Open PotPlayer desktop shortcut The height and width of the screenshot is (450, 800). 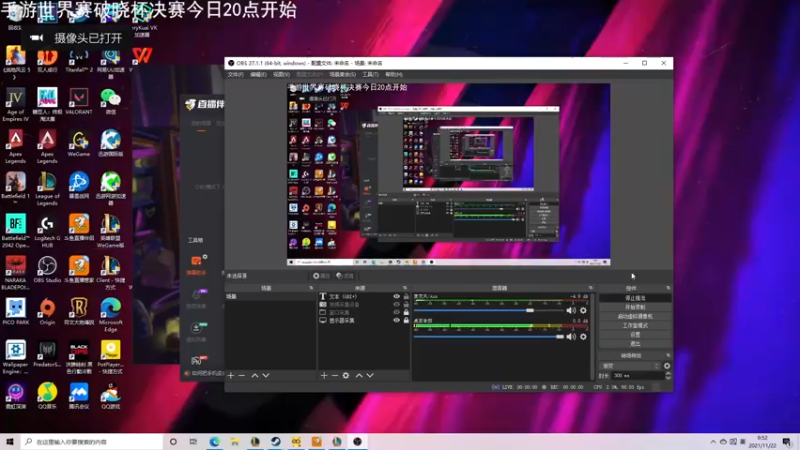click(x=110, y=357)
